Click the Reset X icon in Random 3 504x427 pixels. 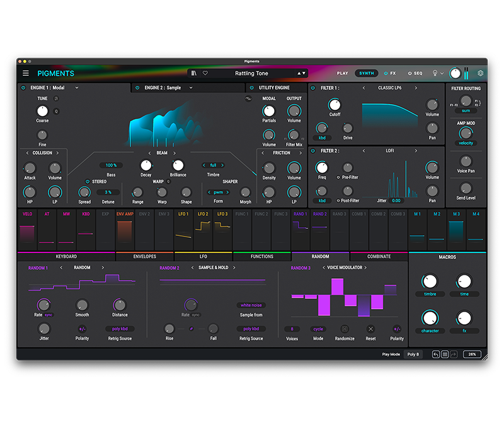[370, 329]
